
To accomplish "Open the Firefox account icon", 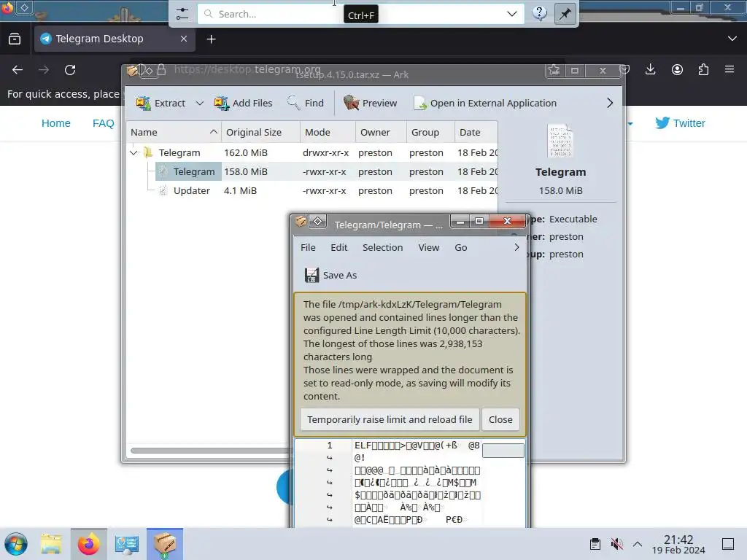I will point(677,70).
